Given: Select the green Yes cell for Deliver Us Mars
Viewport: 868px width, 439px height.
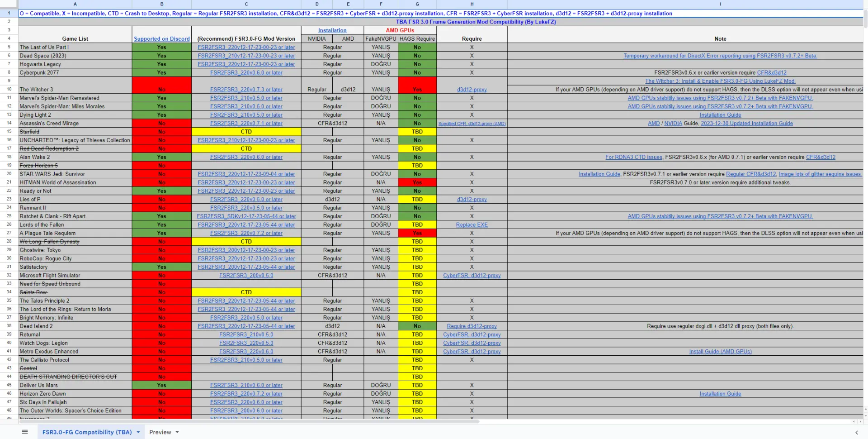Looking at the screenshot, I should click(161, 385).
